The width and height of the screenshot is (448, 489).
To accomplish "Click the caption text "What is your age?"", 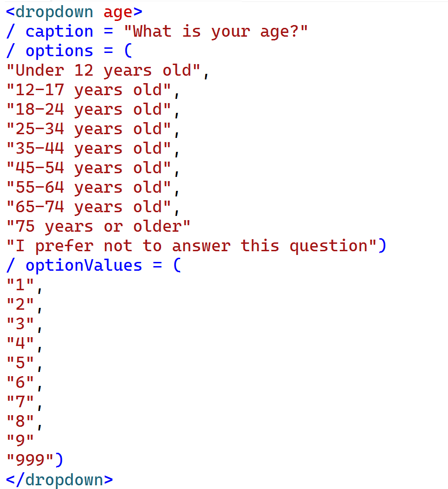I will 215,32.
